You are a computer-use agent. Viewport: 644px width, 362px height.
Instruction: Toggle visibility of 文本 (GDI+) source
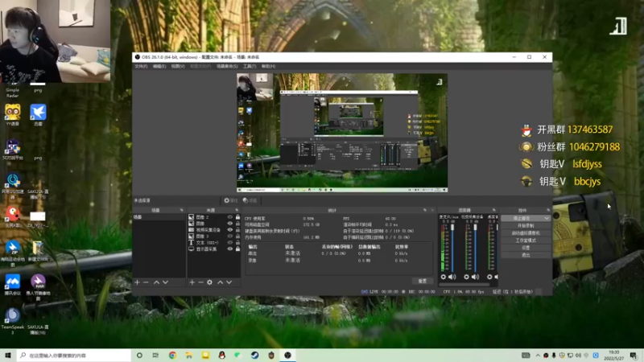230,243
